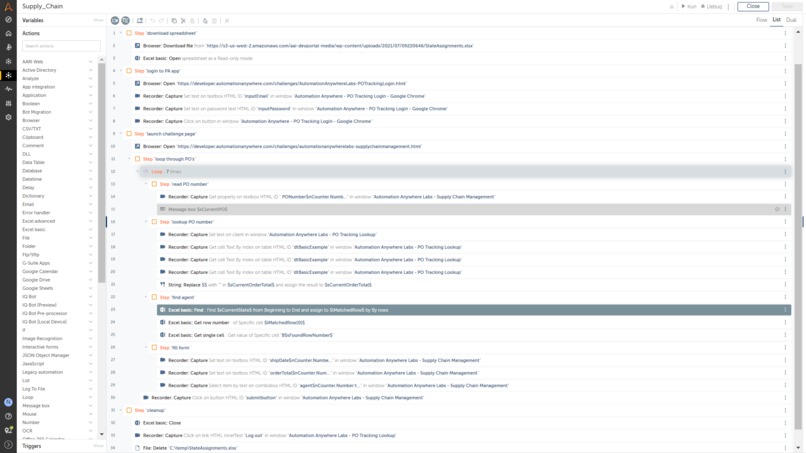This screenshot has width=806, height=453.
Task: Select the 'Excel basic: Find' action row
Action: pyautogui.click(x=473, y=310)
